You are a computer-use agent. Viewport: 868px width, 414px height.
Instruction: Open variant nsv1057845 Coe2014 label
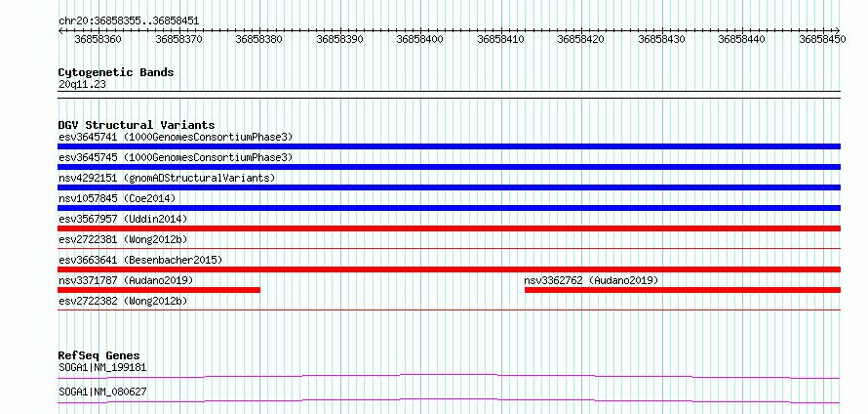(x=117, y=198)
